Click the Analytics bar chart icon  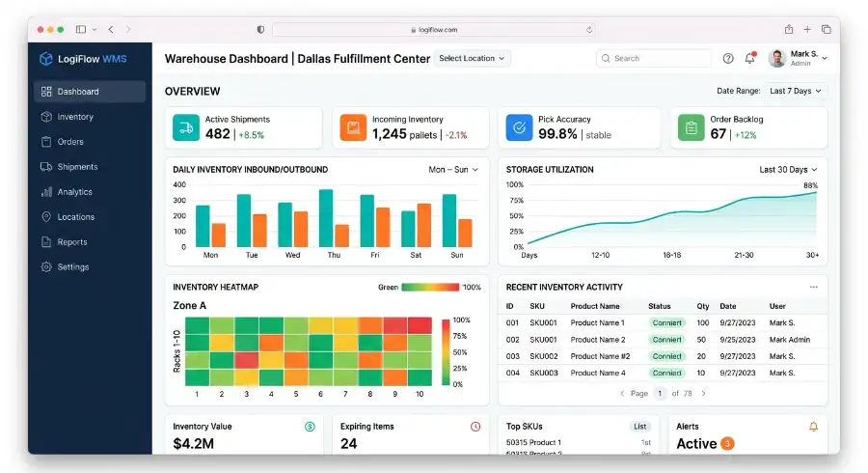[x=46, y=192]
